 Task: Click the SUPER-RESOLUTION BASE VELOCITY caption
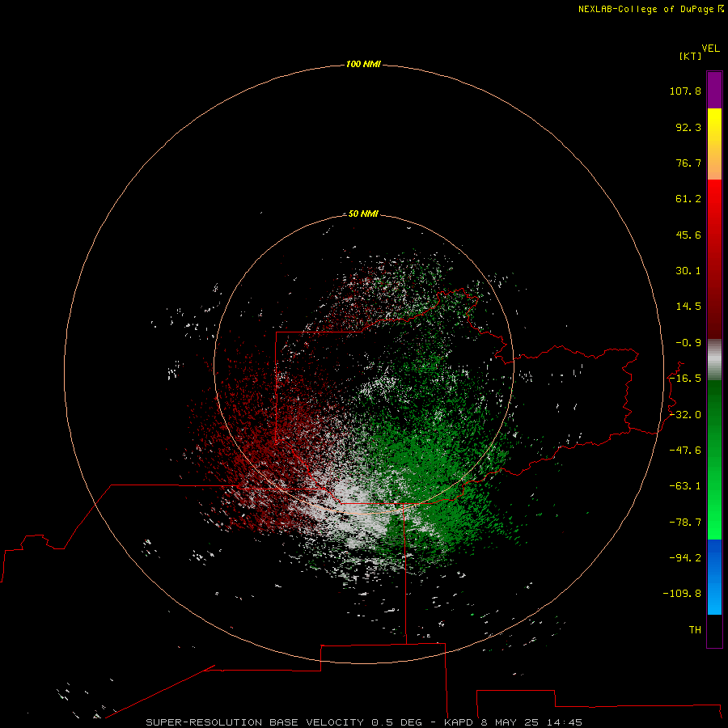coord(255,722)
